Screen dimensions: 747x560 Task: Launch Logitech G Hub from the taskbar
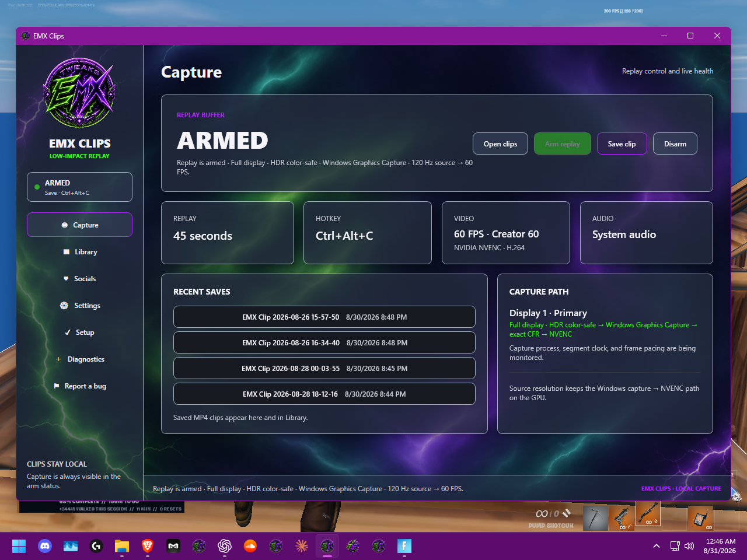coord(96,546)
